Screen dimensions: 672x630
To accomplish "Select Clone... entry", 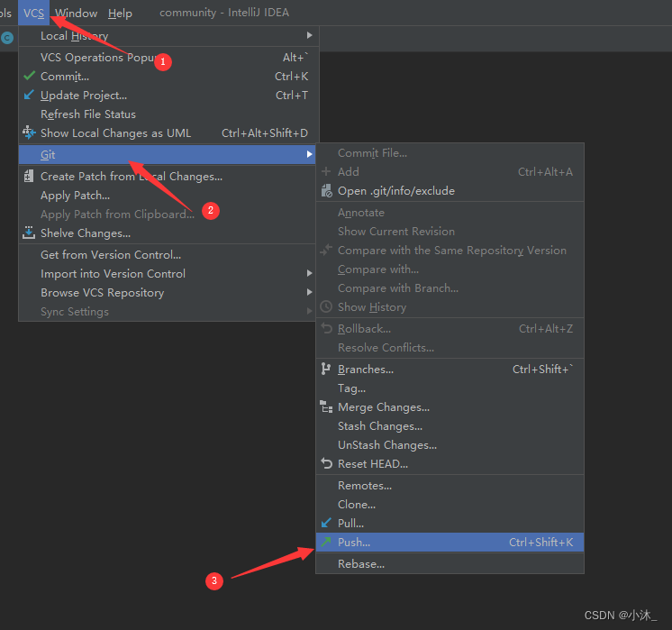I will coord(450,505).
